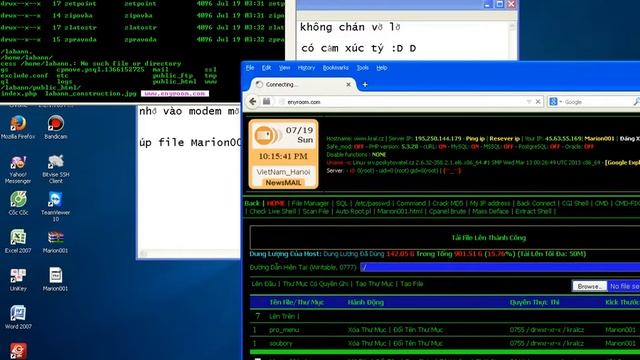Click the Extract Shell link
This screenshot has width=640, height=360.
coord(533,211)
